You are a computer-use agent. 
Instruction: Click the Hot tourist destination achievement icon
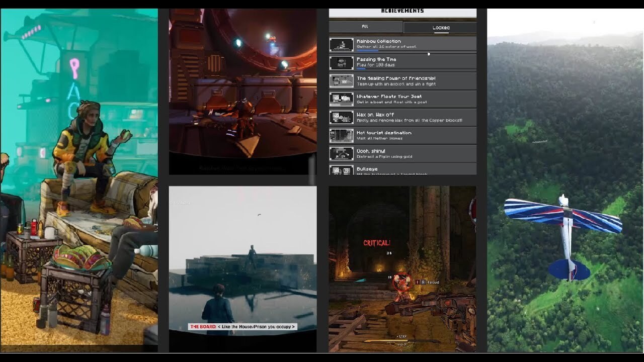tap(341, 135)
